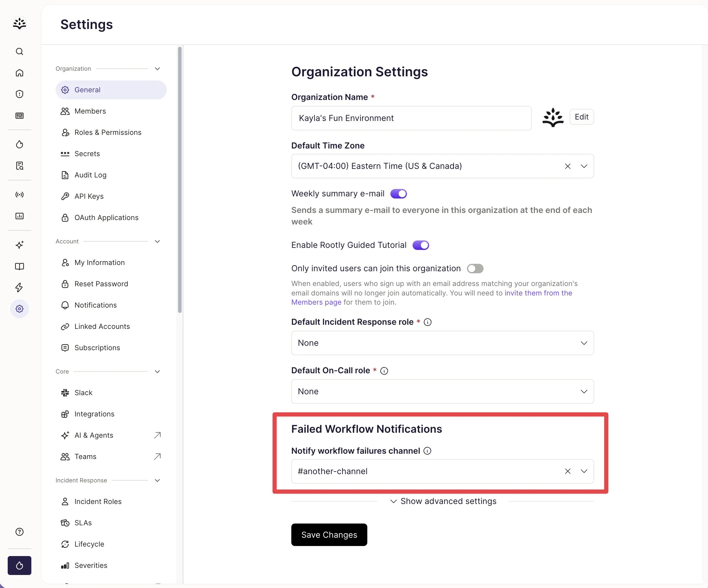Go to the home icon in rail
This screenshot has width=708, height=588.
tap(20, 73)
